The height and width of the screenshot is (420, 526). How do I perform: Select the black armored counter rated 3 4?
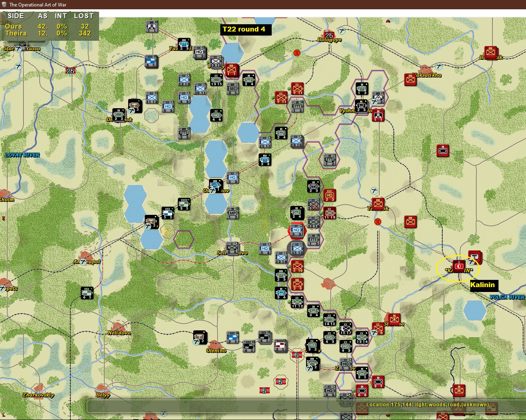point(313,311)
